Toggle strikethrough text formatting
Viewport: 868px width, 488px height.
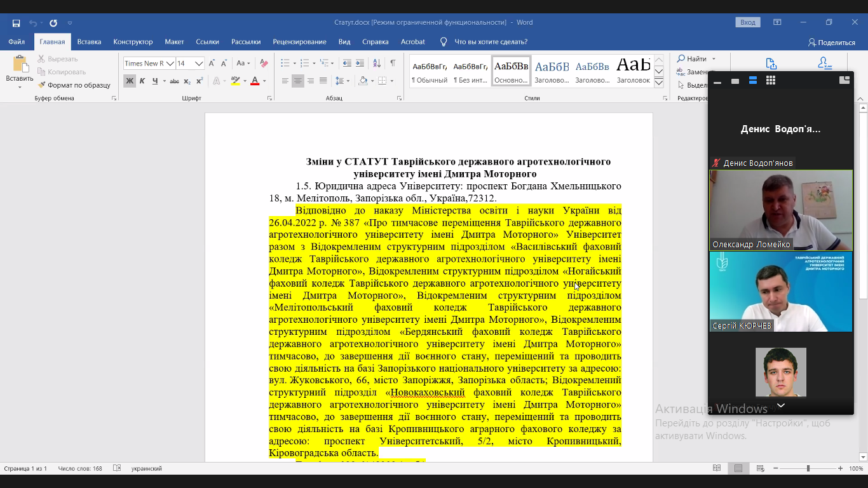pyautogui.click(x=174, y=81)
